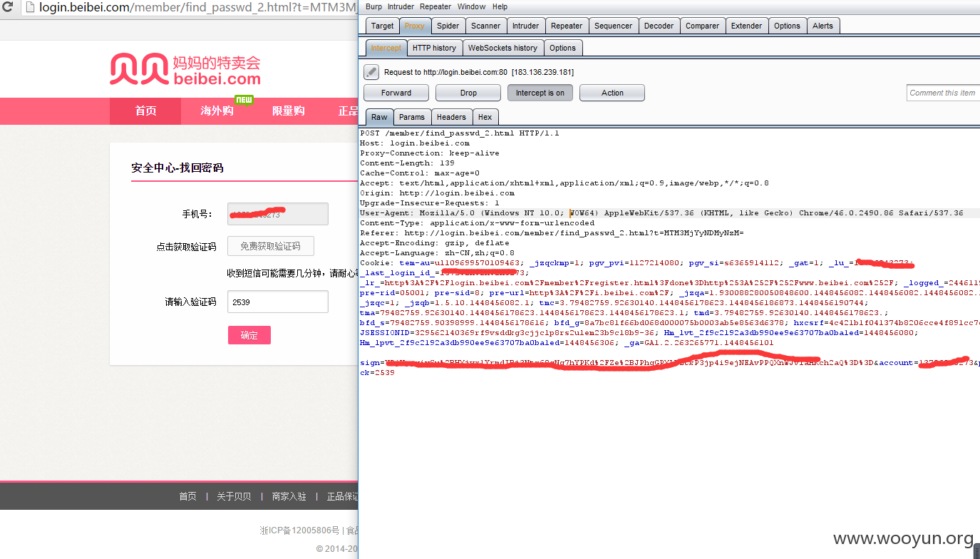
Task: Switch to the Params message view
Action: (x=412, y=117)
